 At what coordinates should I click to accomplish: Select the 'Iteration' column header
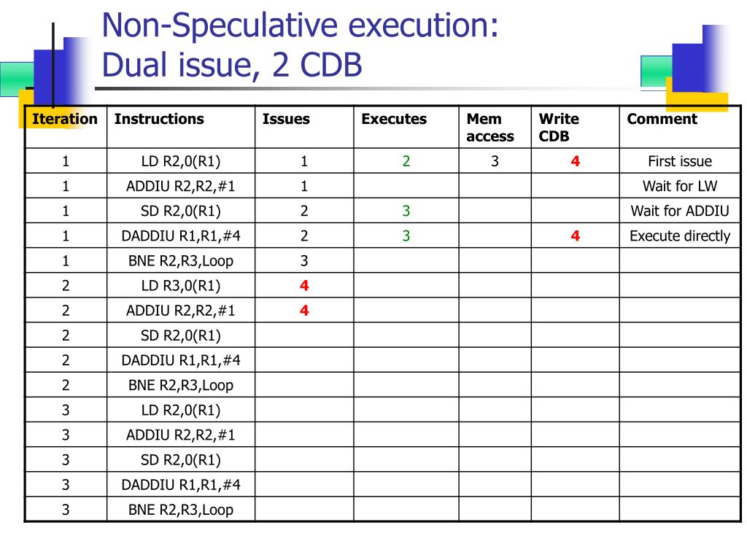[x=66, y=127]
